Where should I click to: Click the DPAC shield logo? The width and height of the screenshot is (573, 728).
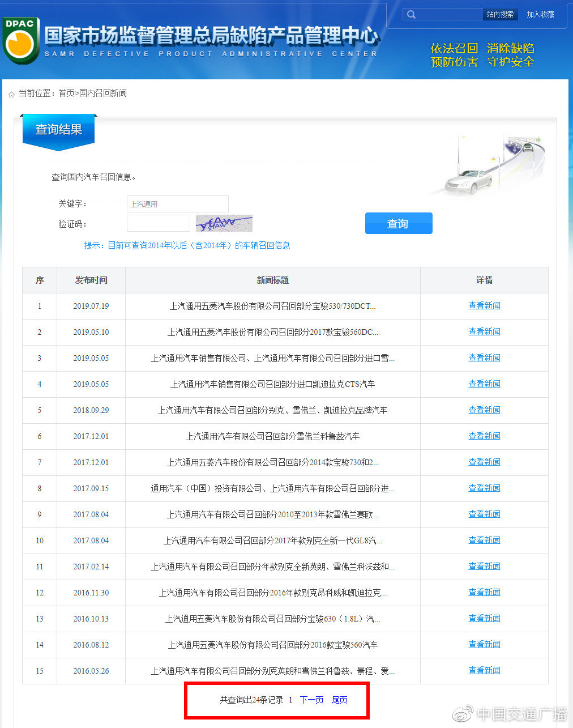coord(20,40)
